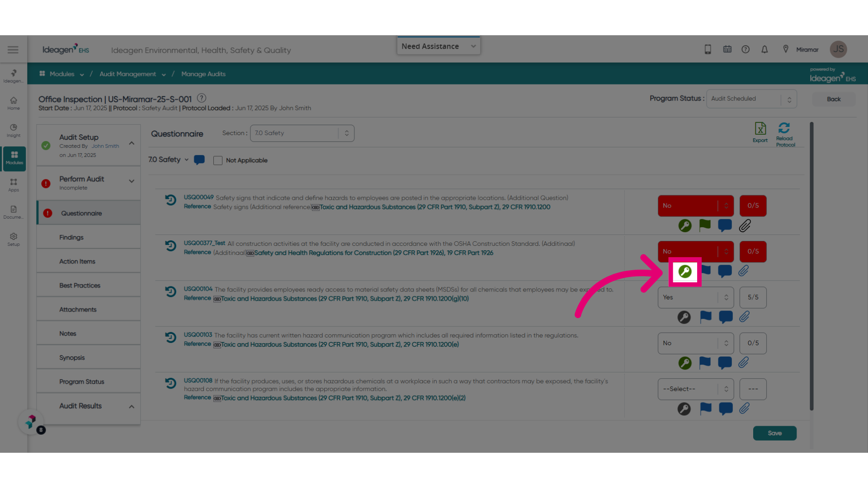This screenshot has height=488, width=868.
Task: Click key icon for question USQ00103
Action: (685, 363)
